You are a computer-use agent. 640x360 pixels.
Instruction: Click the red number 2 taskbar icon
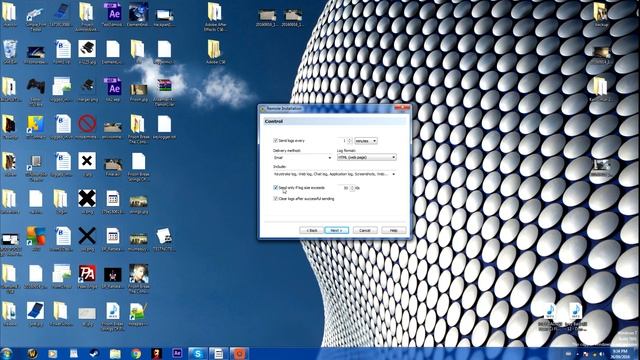click(156, 353)
